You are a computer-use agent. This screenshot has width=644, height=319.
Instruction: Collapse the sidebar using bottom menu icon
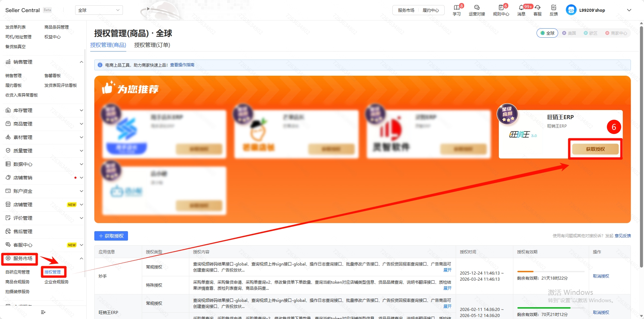43,312
